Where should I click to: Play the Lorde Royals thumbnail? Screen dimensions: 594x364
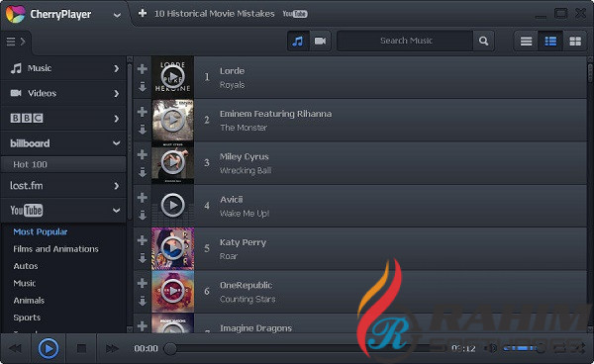coord(172,77)
